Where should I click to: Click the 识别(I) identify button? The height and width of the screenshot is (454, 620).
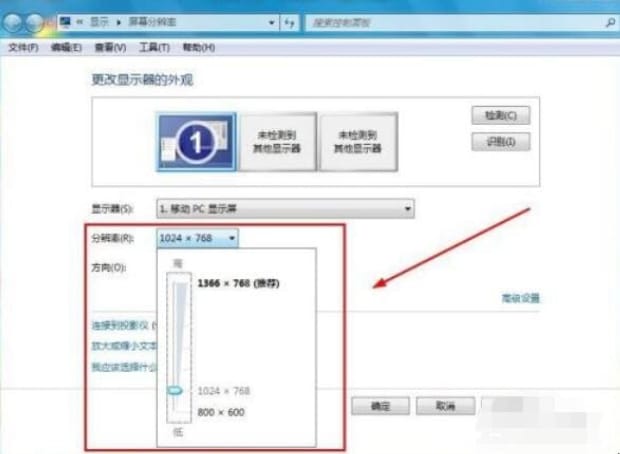(499, 142)
